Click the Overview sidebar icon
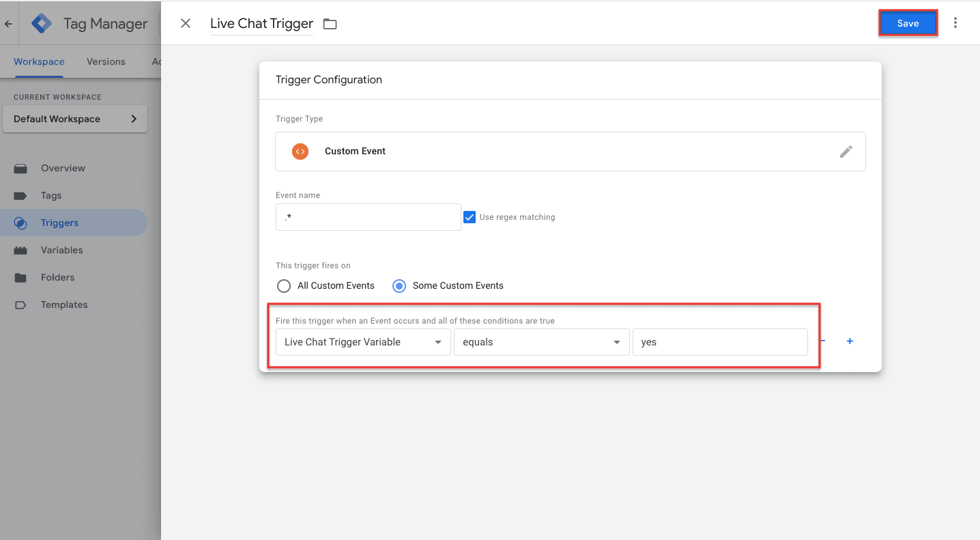The image size is (980, 540). pos(20,169)
